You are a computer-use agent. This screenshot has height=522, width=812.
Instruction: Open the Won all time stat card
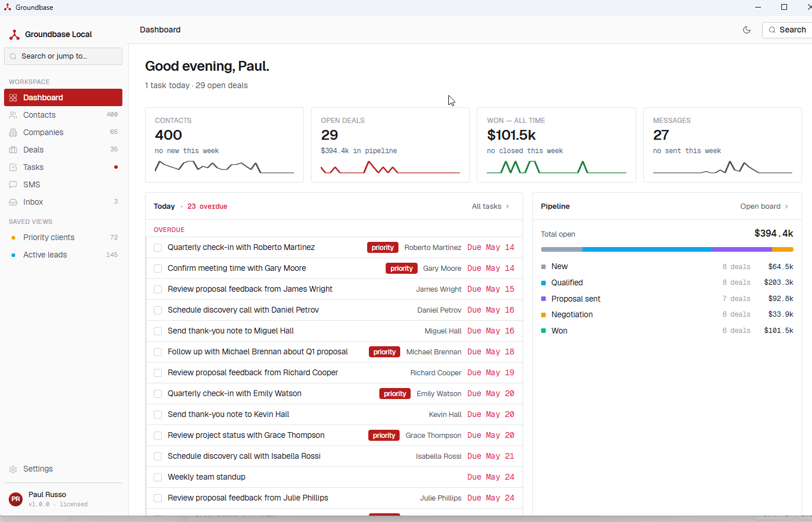(x=556, y=145)
